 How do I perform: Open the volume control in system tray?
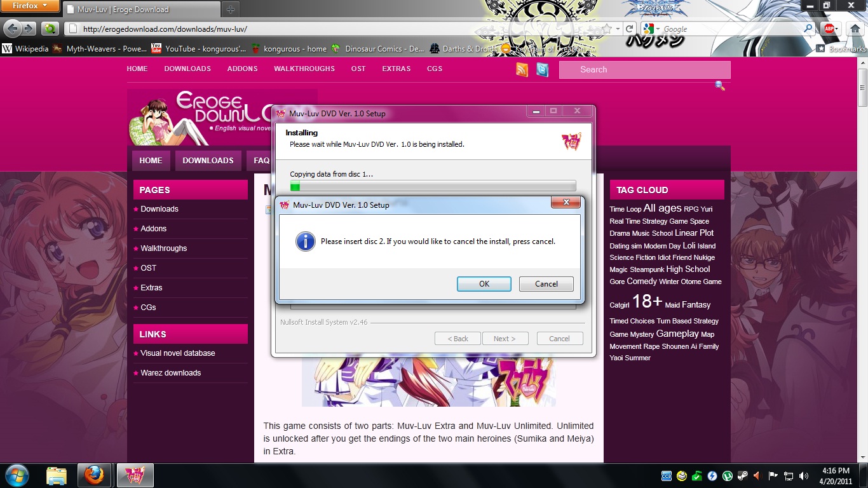click(x=804, y=476)
